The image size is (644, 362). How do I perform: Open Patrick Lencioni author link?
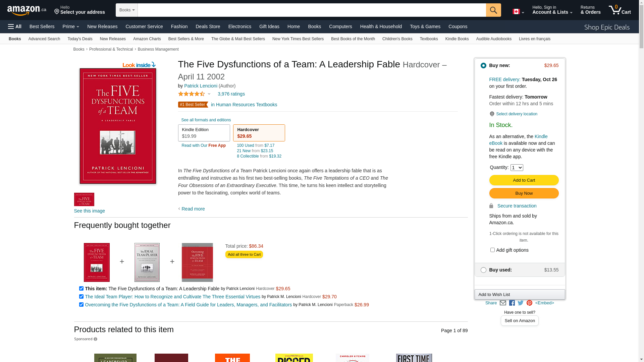pyautogui.click(x=201, y=86)
